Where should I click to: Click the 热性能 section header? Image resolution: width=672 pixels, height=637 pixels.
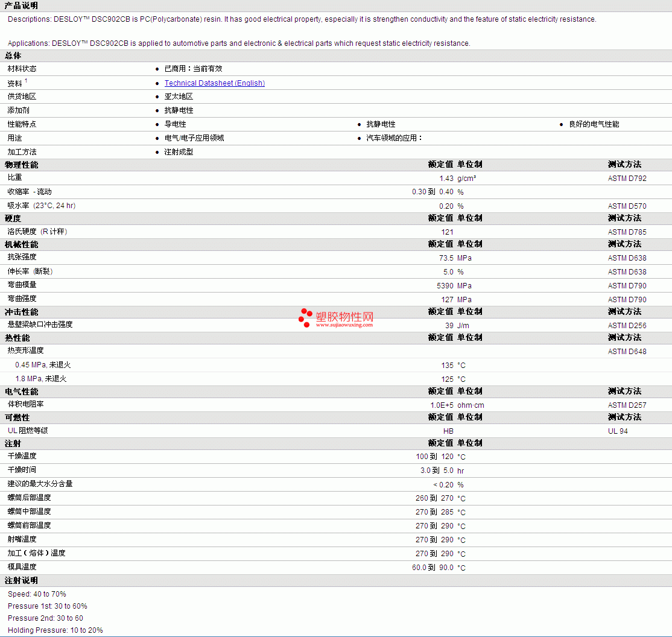point(17,338)
